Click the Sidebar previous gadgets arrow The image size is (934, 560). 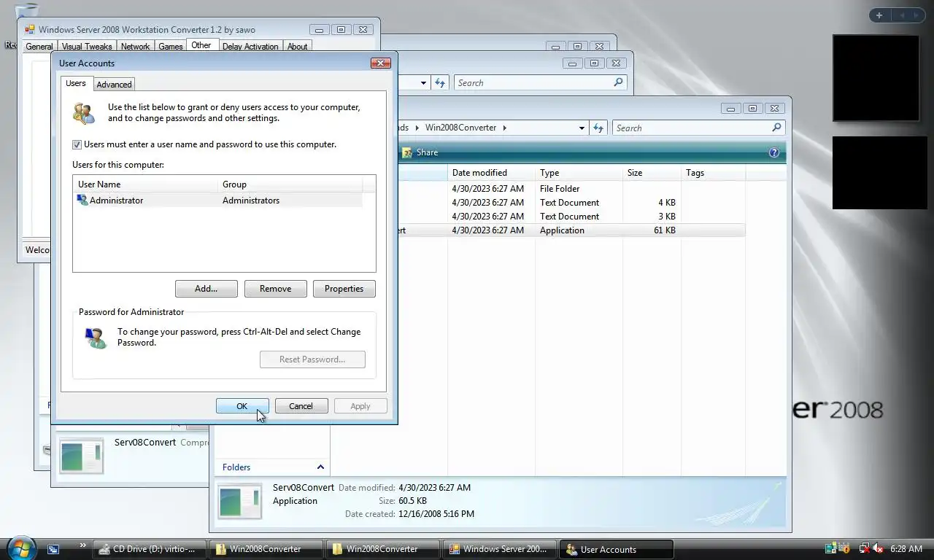(x=902, y=15)
